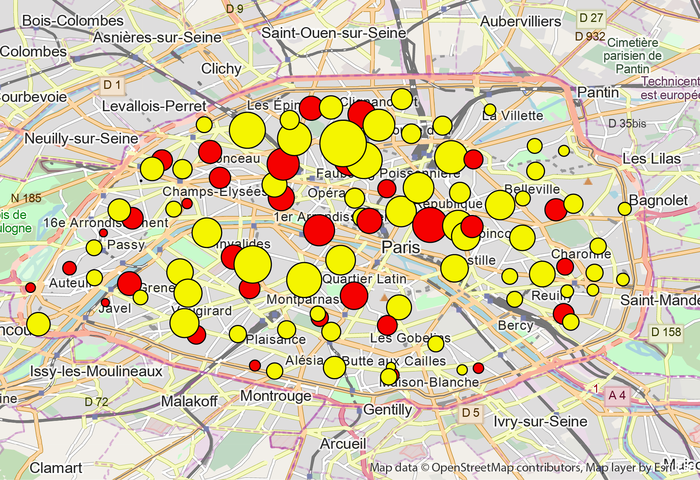Click the D 1 road shield
The height and width of the screenshot is (480, 700).
coord(112,85)
